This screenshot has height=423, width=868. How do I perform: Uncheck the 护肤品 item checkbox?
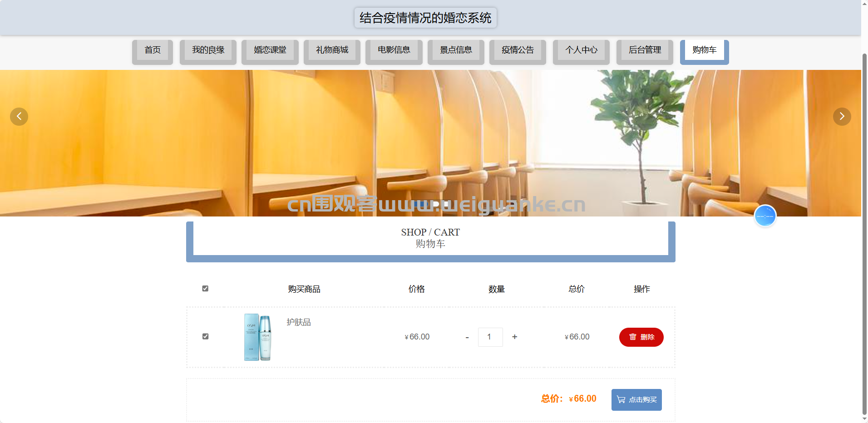[x=205, y=336]
